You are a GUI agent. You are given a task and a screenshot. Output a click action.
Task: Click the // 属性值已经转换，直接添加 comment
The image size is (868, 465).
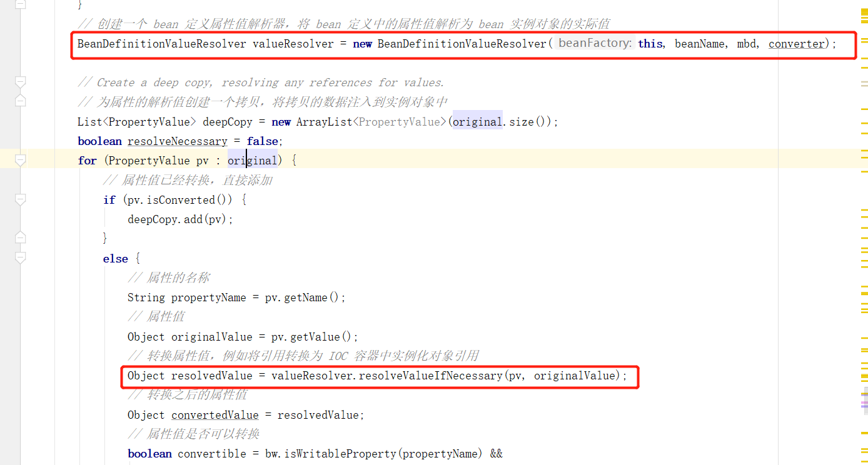187,181
